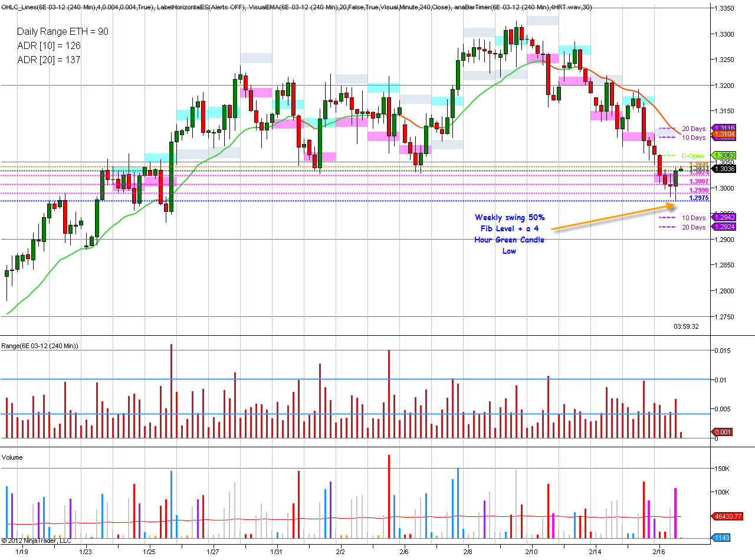Click the blue 1.2975 level label
The height and width of the screenshot is (560, 755).
click(699, 198)
